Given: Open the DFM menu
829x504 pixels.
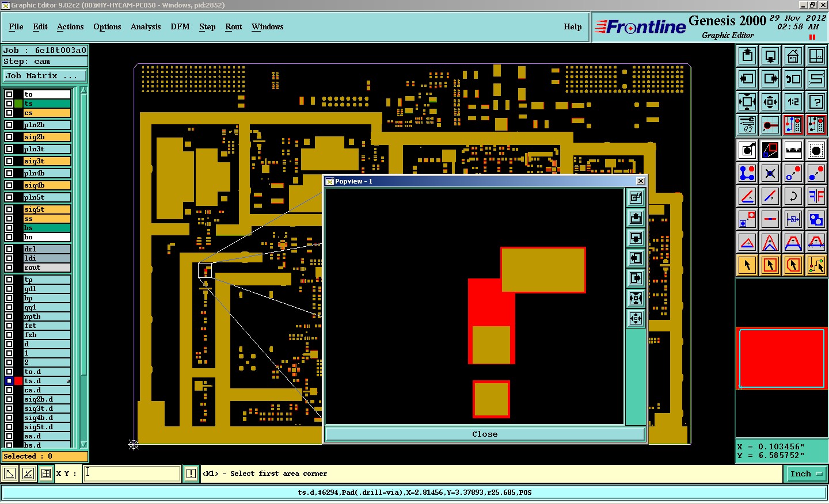Looking at the screenshot, I should [x=180, y=27].
